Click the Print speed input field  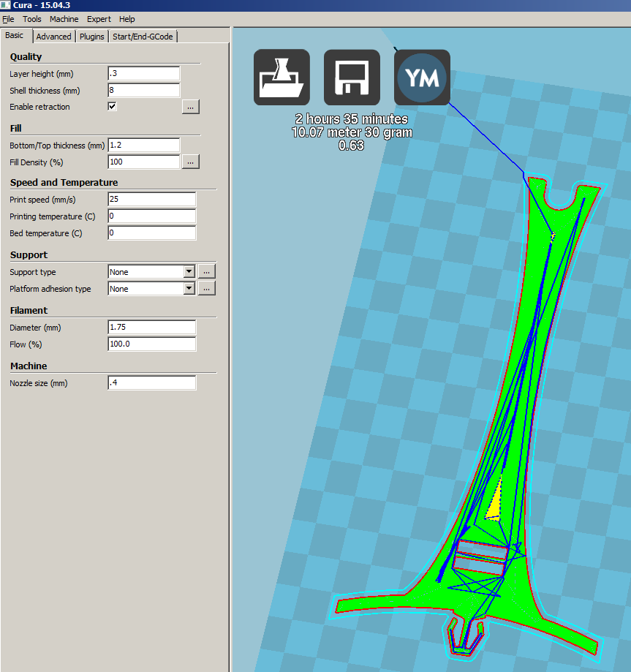tap(152, 200)
